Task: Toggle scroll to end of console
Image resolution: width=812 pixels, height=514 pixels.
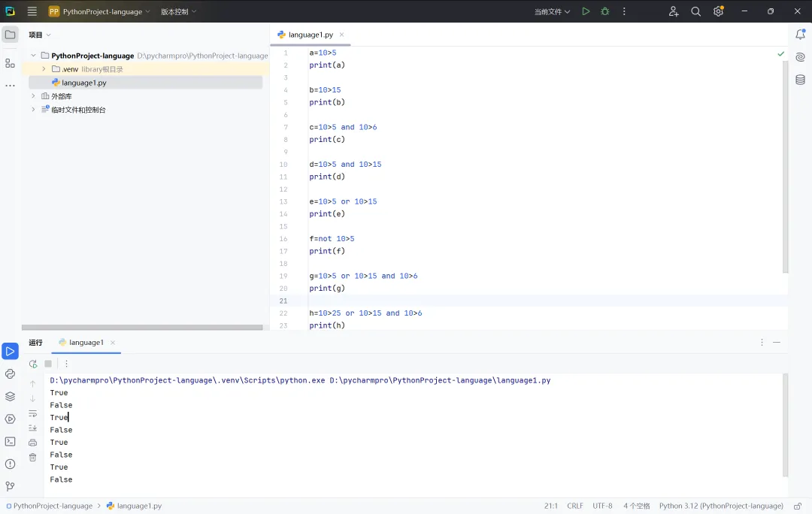Action: (x=32, y=428)
